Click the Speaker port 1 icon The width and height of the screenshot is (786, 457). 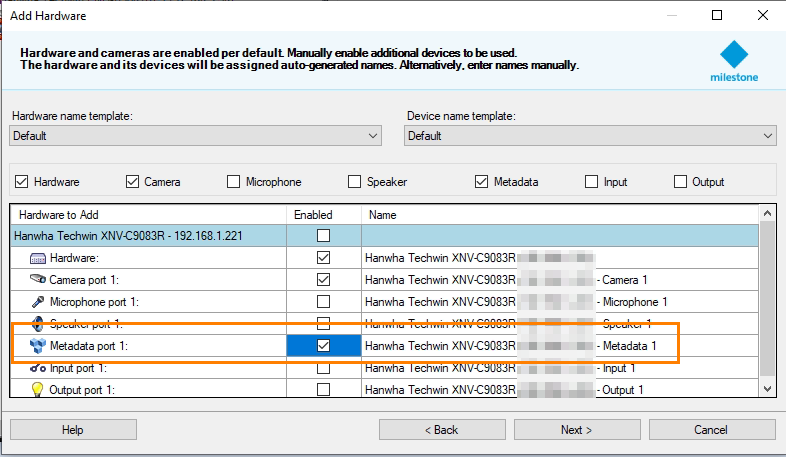point(38,324)
